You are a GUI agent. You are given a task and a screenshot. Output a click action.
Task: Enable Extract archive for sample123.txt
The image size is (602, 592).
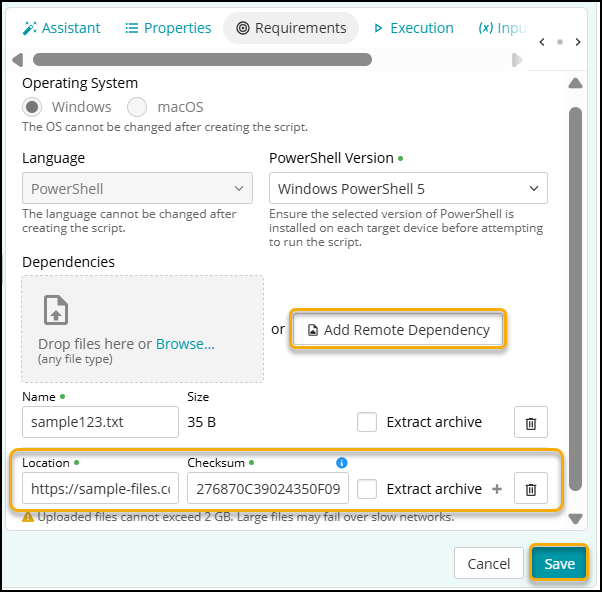pyautogui.click(x=368, y=422)
